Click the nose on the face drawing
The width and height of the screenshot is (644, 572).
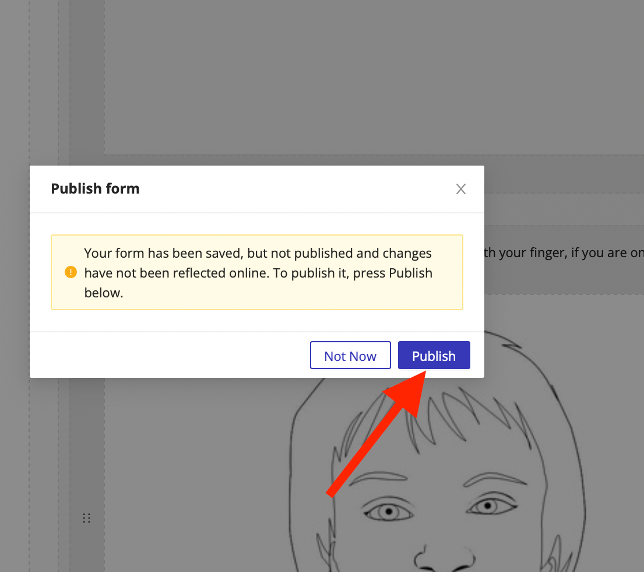click(x=431, y=555)
